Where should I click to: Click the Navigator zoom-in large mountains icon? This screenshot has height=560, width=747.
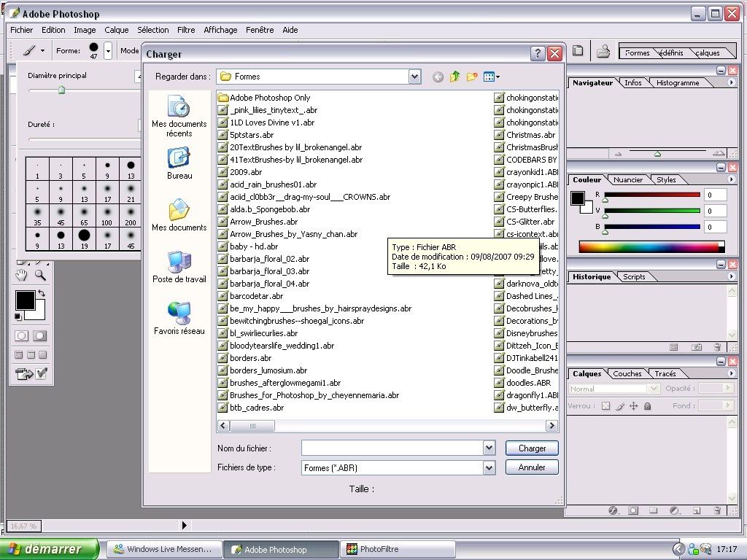pos(719,153)
